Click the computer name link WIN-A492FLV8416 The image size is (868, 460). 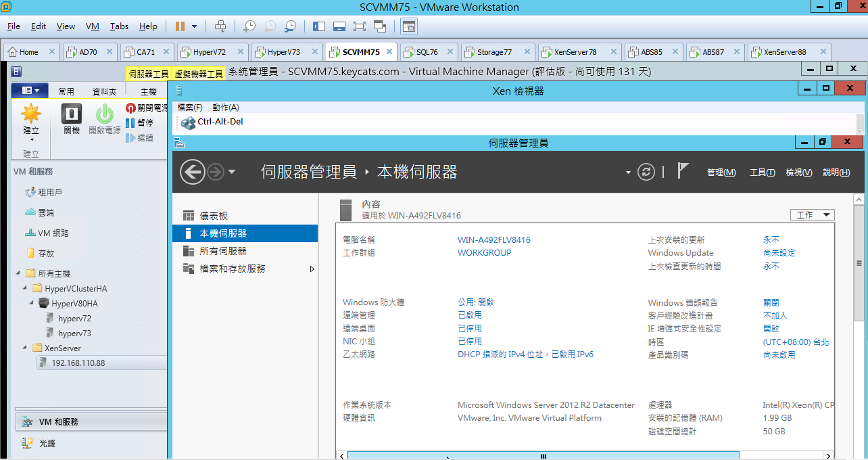(494, 240)
